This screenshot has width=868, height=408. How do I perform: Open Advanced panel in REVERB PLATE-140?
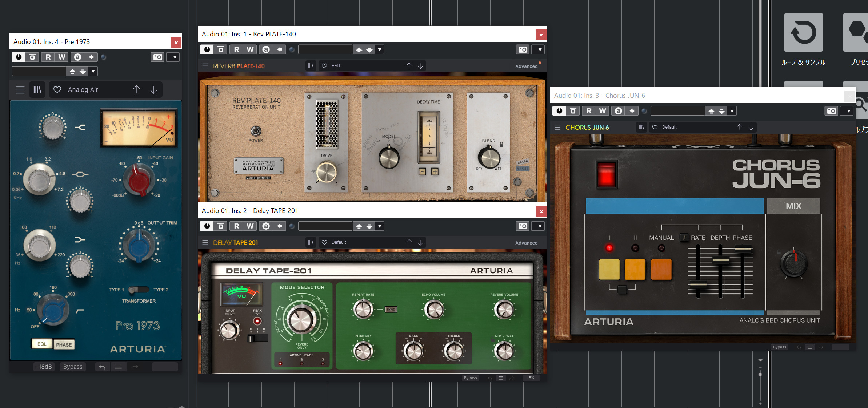point(526,66)
